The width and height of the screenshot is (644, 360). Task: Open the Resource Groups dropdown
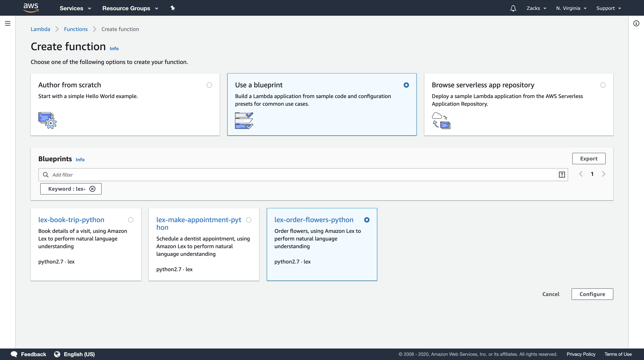(130, 8)
